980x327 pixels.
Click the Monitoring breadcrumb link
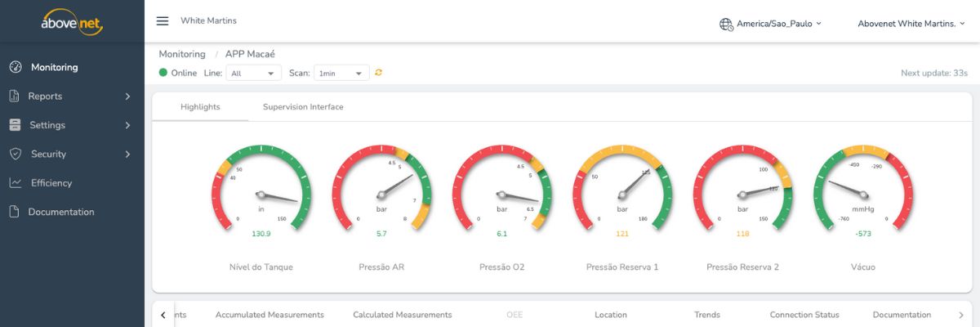point(182,54)
